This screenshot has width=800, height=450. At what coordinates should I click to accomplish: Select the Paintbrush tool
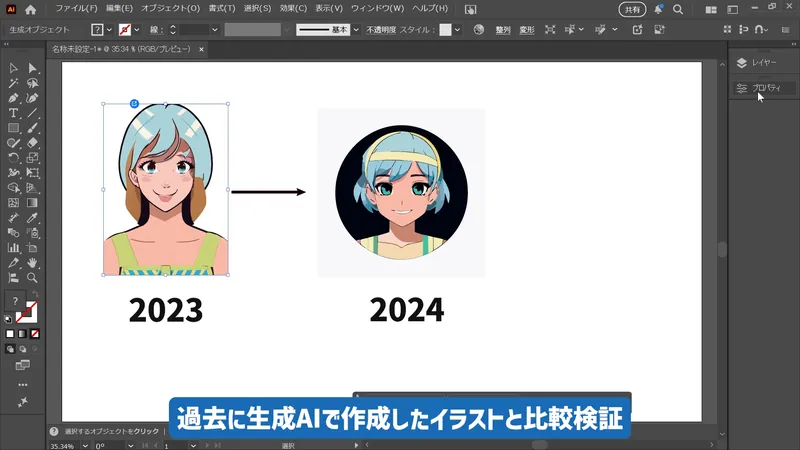[x=33, y=128]
